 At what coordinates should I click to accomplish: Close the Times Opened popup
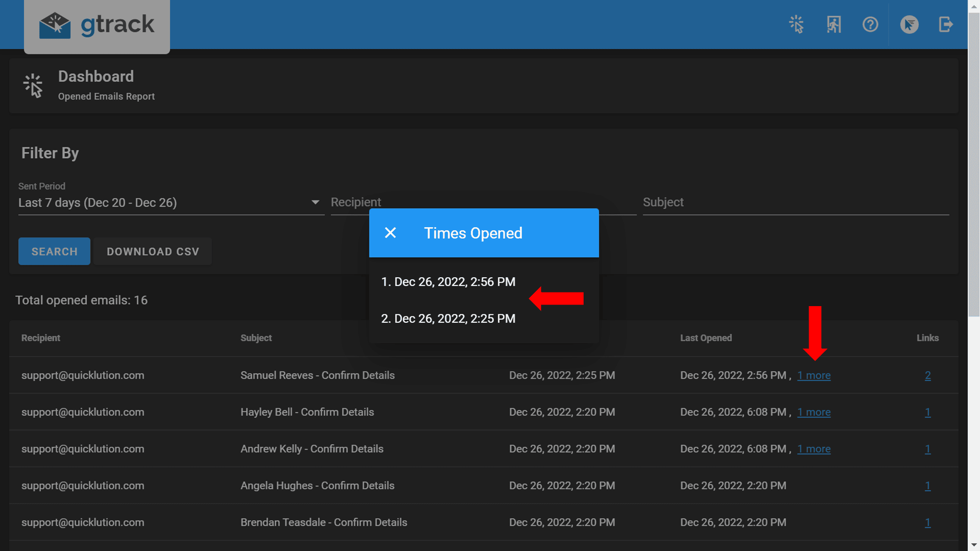391,233
